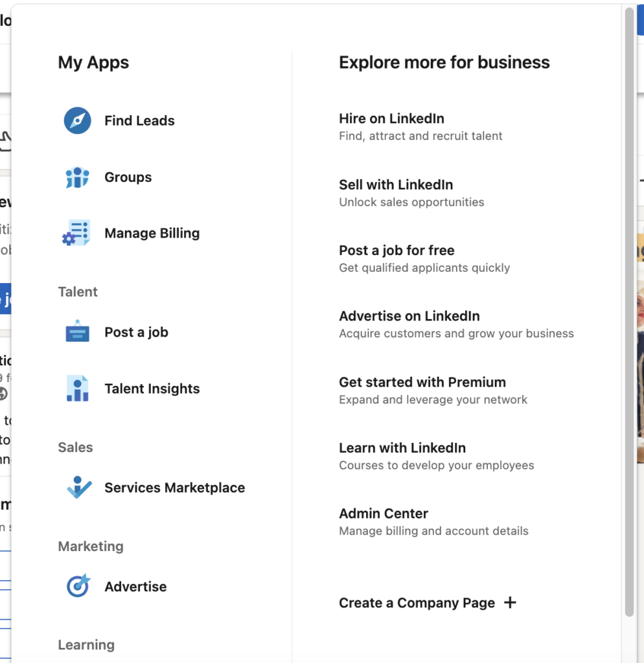The image size is (644, 663).
Task: Click the Marketing section heading
Action: click(91, 546)
